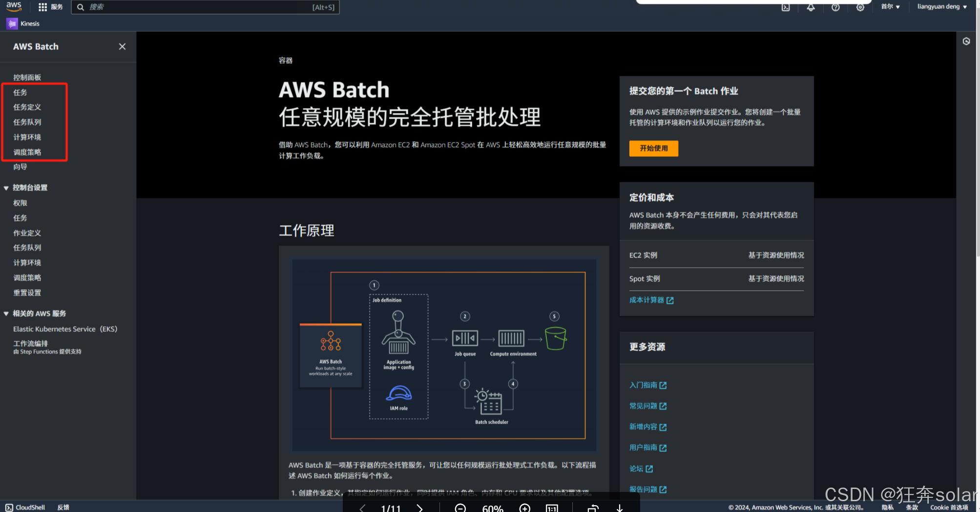This screenshot has width=980, height=512.
Task: Click external-link icon beside 成本计算器
Action: [670, 300]
